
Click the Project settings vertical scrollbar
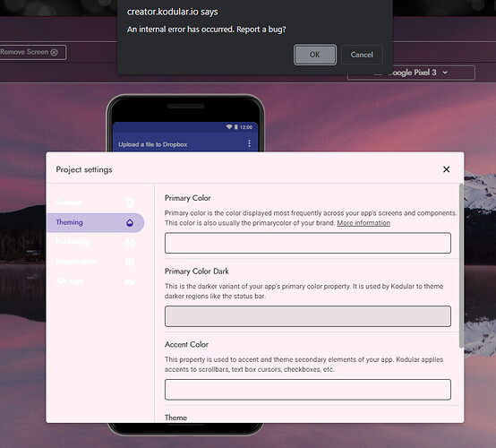point(461,265)
